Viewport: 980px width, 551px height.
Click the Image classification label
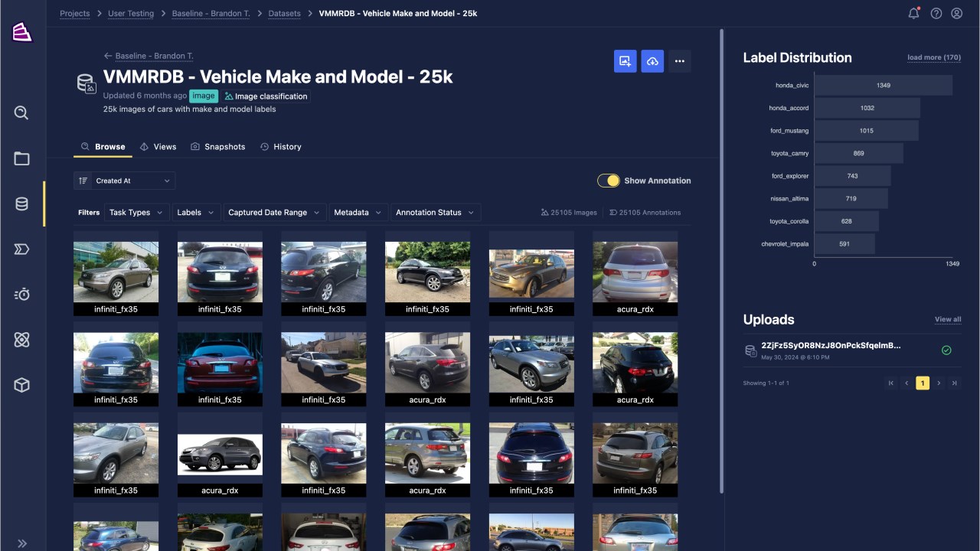(266, 96)
